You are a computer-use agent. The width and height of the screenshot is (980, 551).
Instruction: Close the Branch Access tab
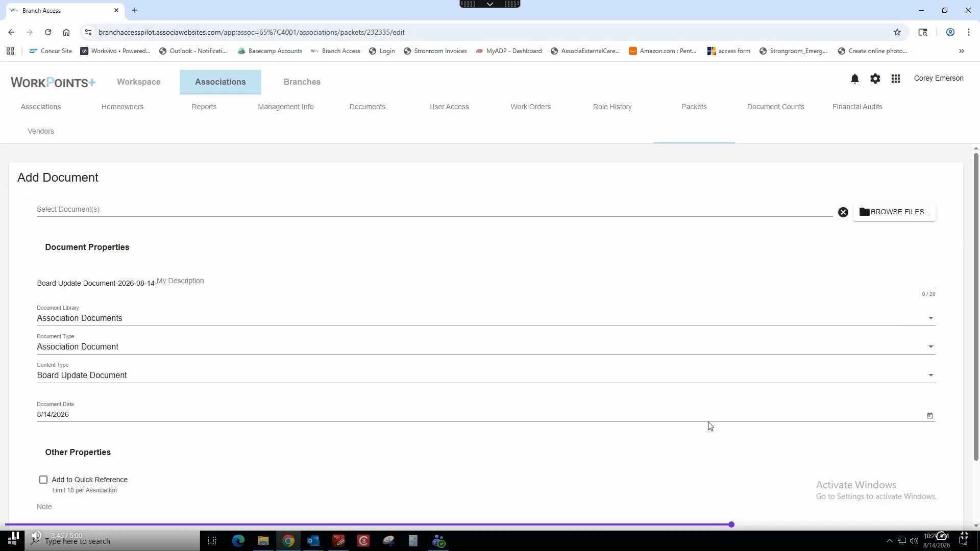point(116,10)
